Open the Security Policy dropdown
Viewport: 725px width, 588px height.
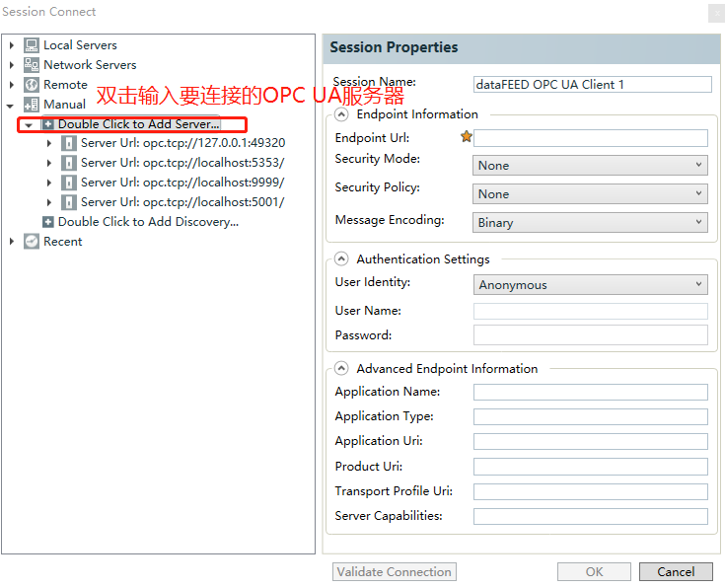tap(590, 194)
